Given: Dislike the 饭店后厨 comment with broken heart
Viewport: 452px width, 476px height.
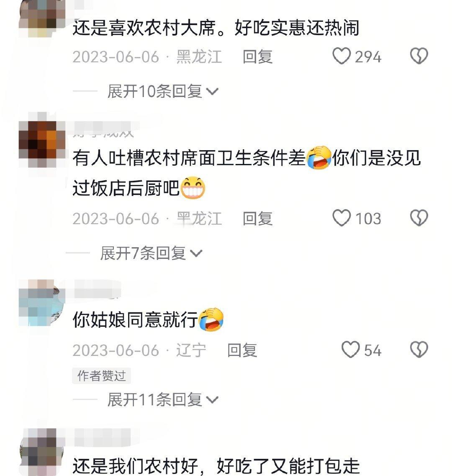Looking at the screenshot, I should pyautogui.click(x=419, y=218).
